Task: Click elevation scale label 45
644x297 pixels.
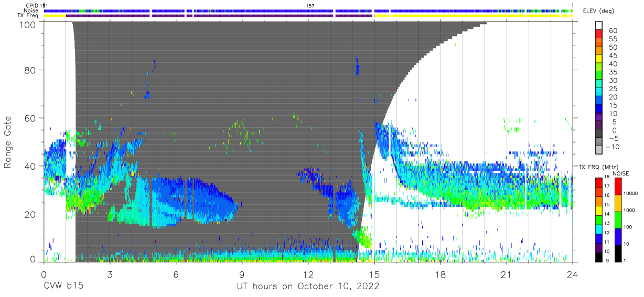Action: (613, 56)
